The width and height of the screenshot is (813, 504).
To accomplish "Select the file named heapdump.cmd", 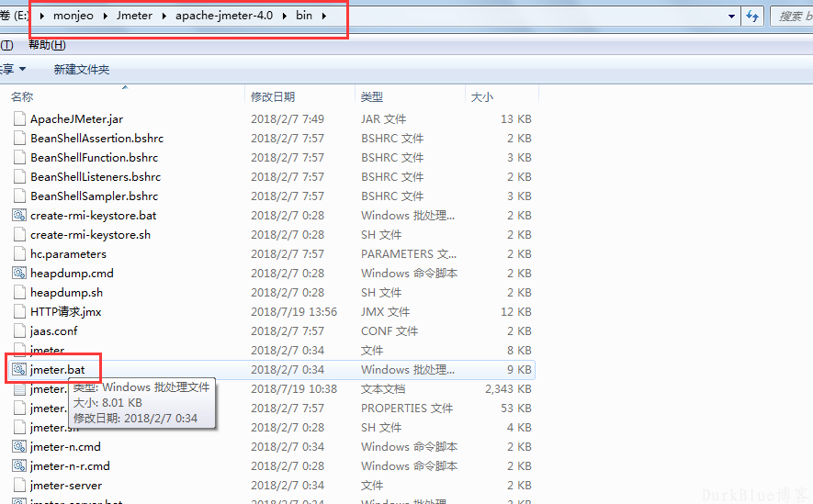I will pyautogui.click(x=72, y=273).
